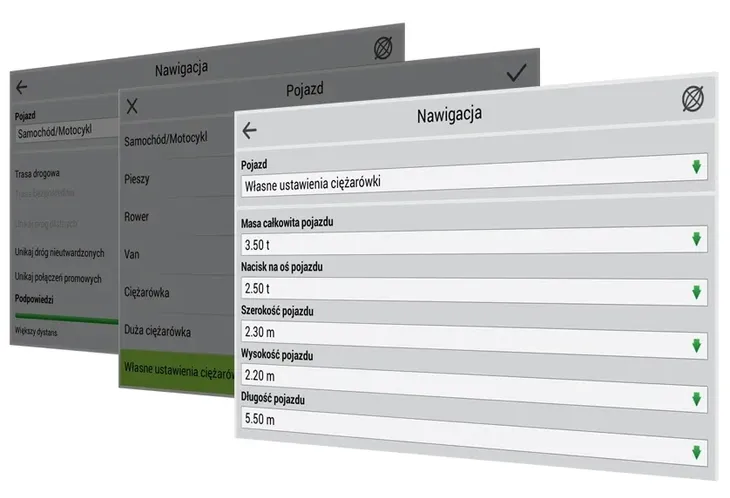Toggle Unikaj połączeń promowych option
730x498 pixels.
click(58, 277)
